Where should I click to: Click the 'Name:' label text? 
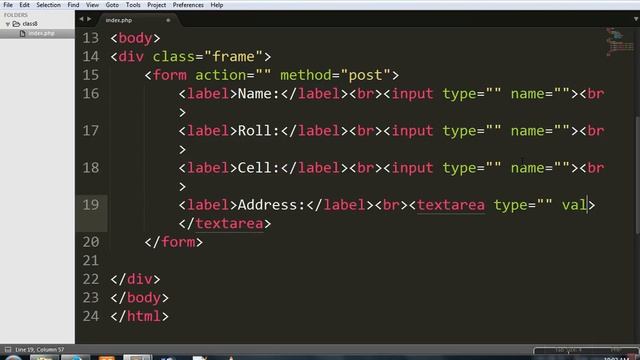pyautogui.click(x=258, y=94)
